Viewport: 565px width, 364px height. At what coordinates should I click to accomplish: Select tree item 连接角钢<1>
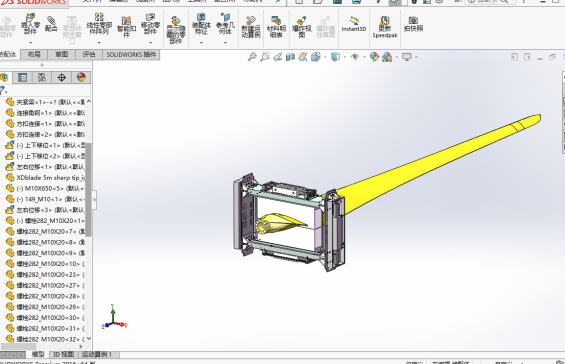point(45,113)
